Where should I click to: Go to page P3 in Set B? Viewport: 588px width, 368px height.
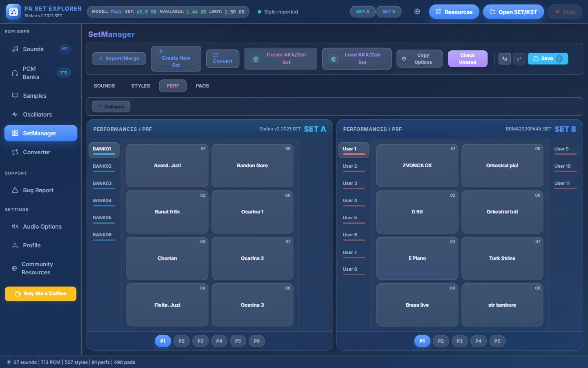coord(460,341)
